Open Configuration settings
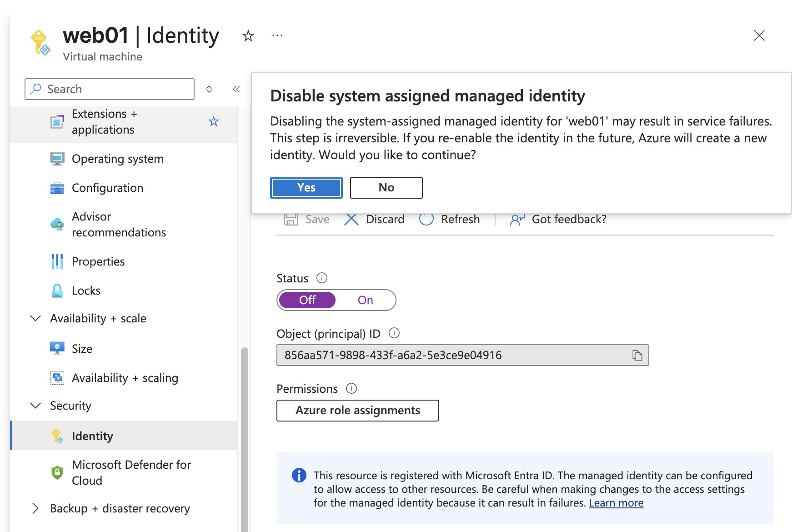Screen dimensions: 792x532 pyautogui.click(x=124, y=188)
